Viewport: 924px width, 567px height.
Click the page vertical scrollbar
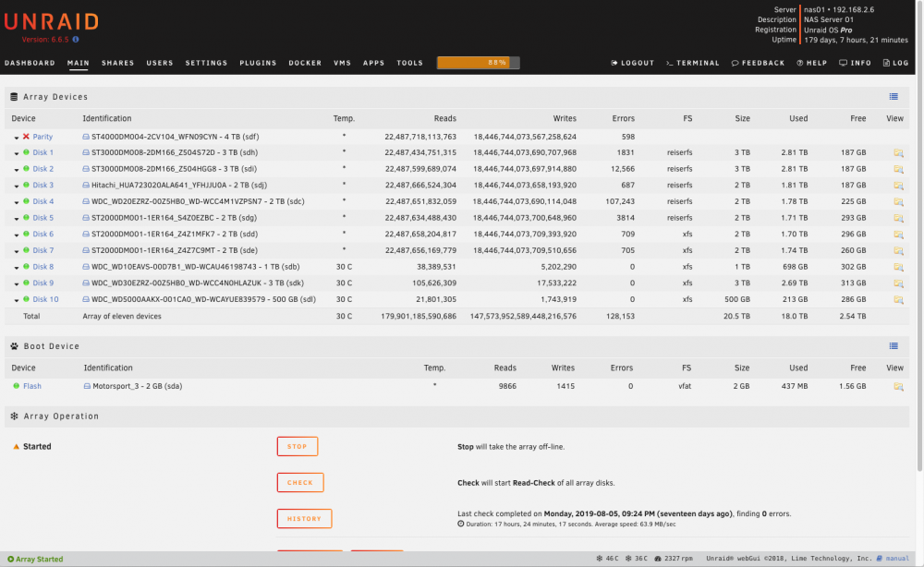(x=919, y=235)
